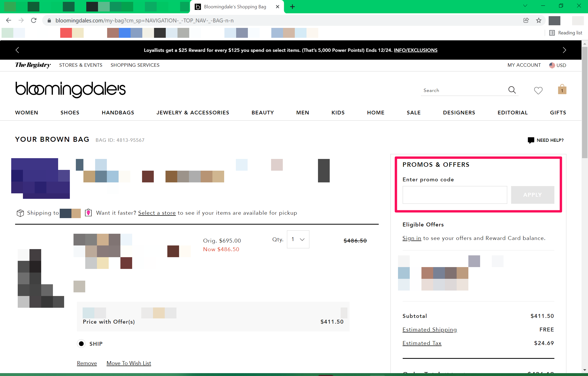Open GIFTS category
Image resolution: width=588 pixels, height=376 pixels.
[558, 113]
